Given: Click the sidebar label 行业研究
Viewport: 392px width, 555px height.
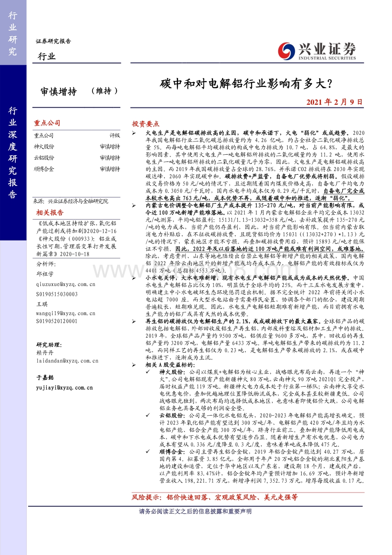Looking at the screenshot, I should pyautogui.click(x=13, y=34).
